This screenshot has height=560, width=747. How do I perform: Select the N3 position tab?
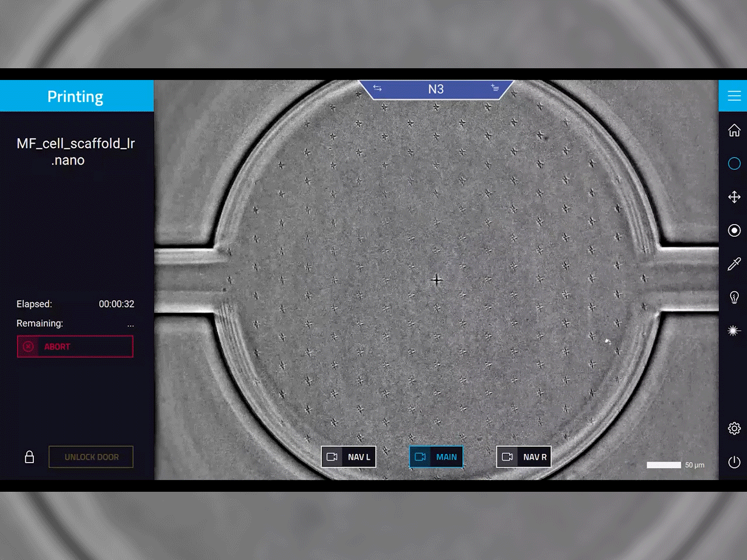click(436, 89)
